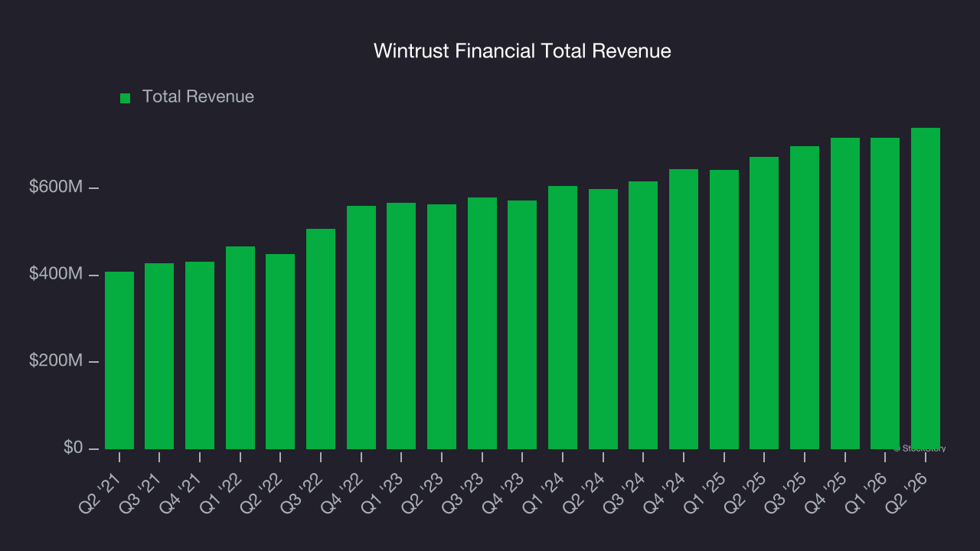This screenshot has width=980, height=551.
Task: Select the Q3 '21 revenue bar
Action: [x=159, y=356]
